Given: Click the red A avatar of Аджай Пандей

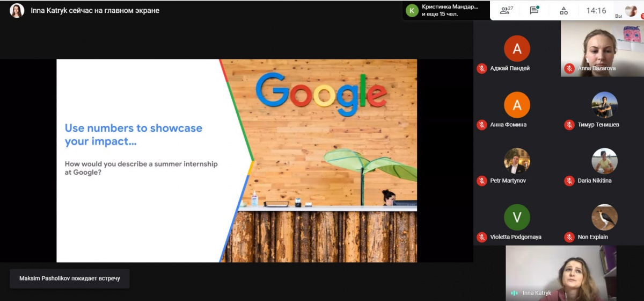Looking at the screenshot, I should click(517, 49).
